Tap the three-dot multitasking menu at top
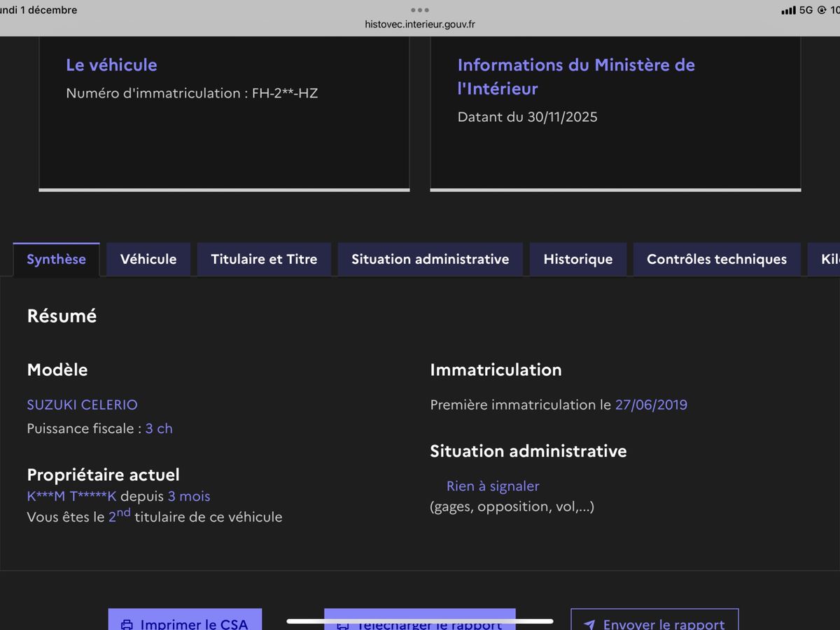Image resolution: width=840 pixels, height=630 pixels. (420, 10)
